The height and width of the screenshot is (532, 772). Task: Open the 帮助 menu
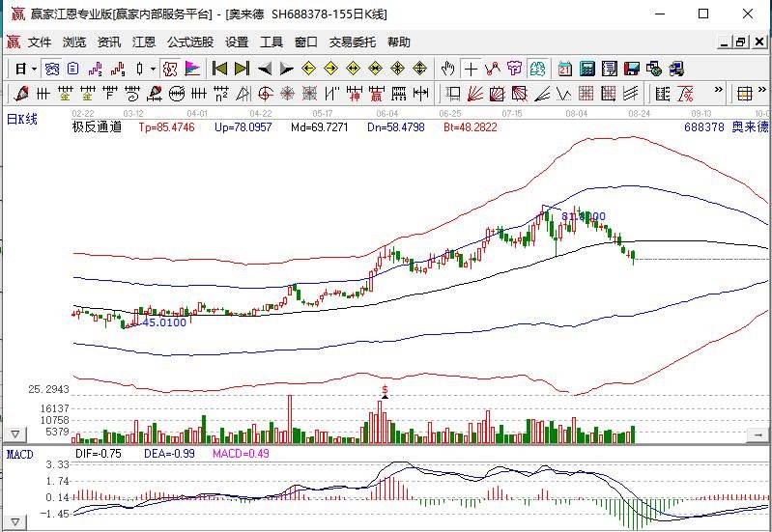point(398,42)
